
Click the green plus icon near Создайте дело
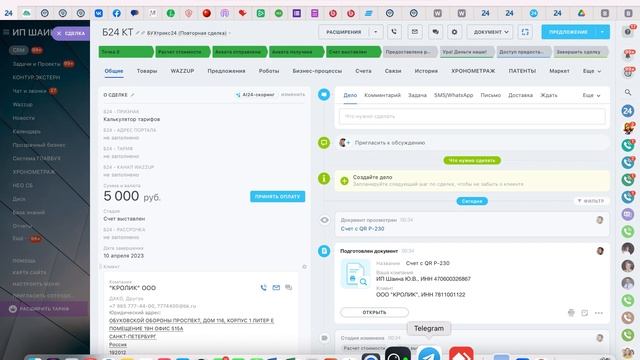(x=344, y=180)
